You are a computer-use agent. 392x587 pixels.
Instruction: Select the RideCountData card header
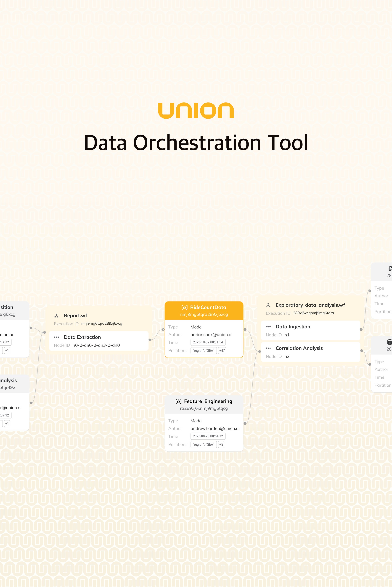click(204, 310)
